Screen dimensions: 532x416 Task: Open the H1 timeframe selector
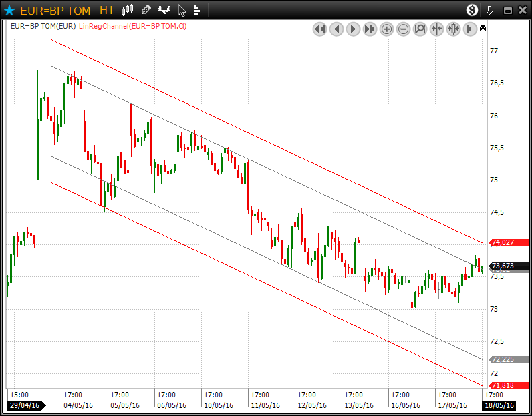click(106, 10)
